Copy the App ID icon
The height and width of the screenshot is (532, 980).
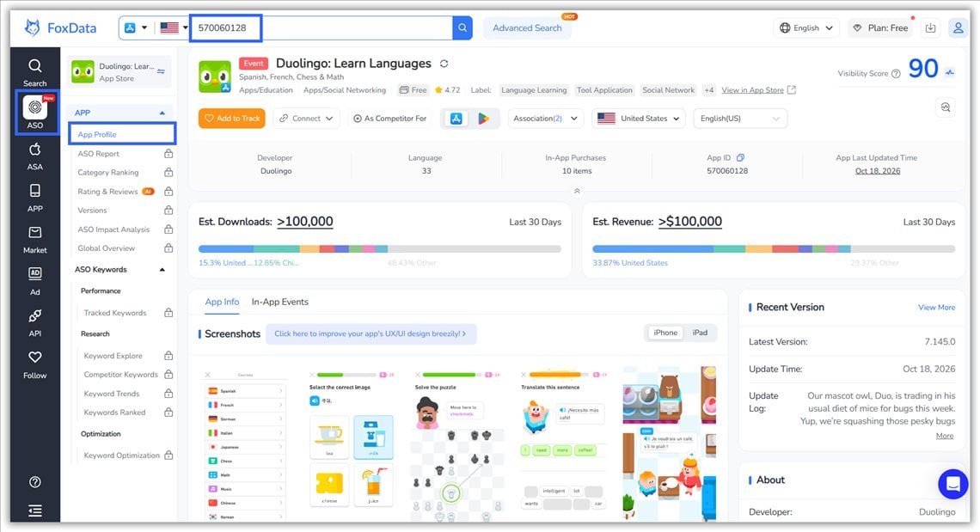pos(740,157)
